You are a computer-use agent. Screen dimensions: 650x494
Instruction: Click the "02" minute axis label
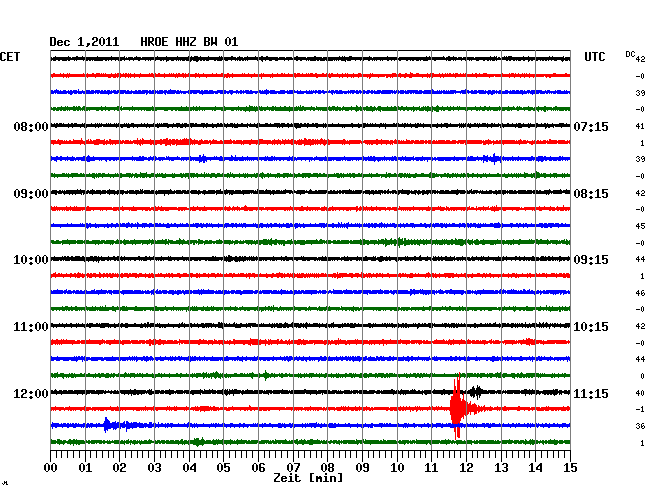point(119,468)
